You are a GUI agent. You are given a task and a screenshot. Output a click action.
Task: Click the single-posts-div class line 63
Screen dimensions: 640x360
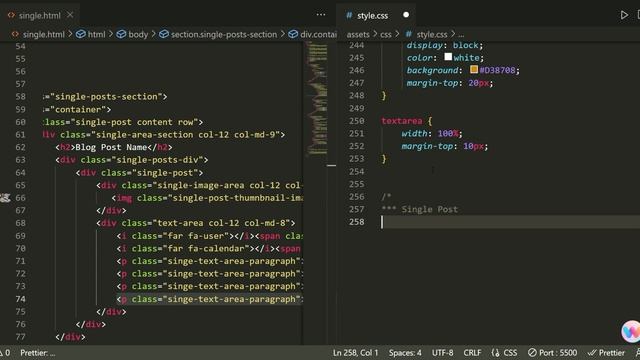point(132,160)
